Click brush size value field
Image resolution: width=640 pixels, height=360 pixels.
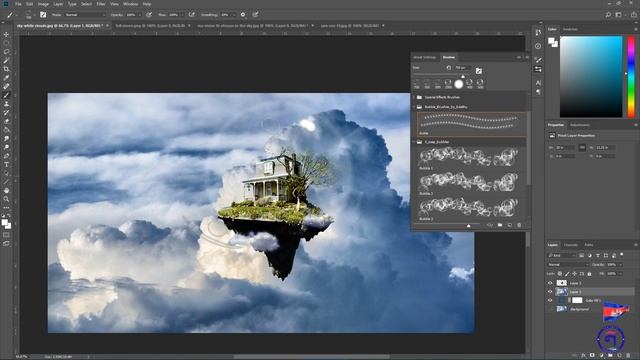(462, 68)
